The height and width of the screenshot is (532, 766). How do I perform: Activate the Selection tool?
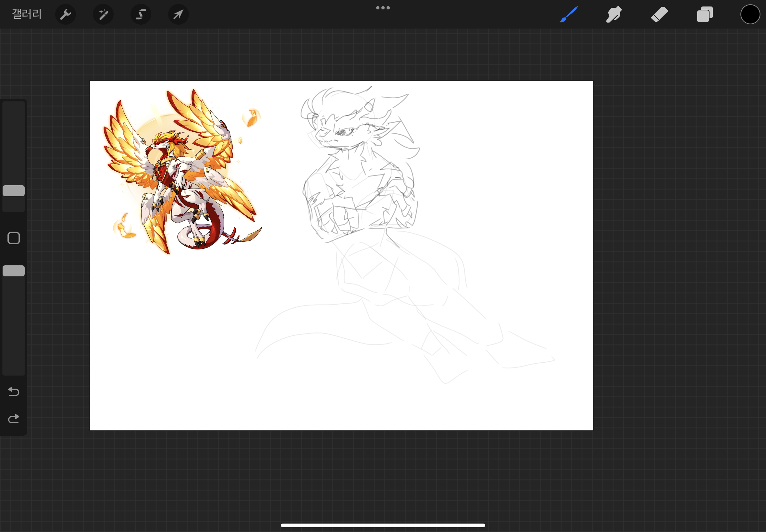[x=141, y=14]
